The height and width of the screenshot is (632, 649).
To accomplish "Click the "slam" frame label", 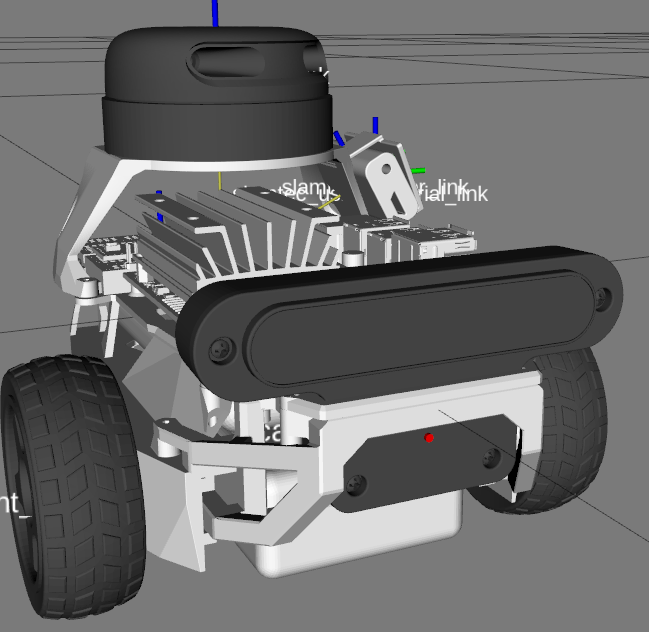I will (x=304, y=187).
